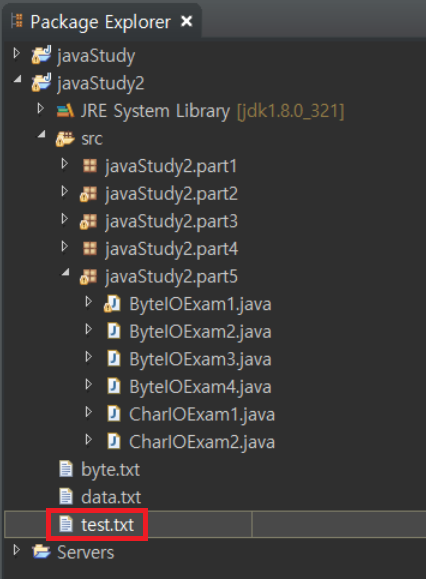Expand the CharIOExam1.java node
This screenshot has height=579, width=426.
pos(89,412)
